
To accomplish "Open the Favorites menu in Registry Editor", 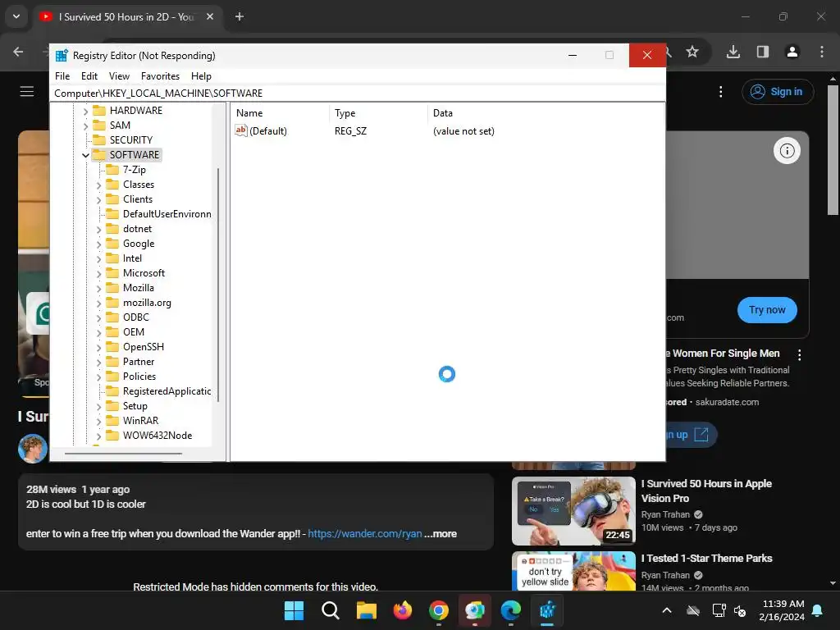I will tap(160, 76).
